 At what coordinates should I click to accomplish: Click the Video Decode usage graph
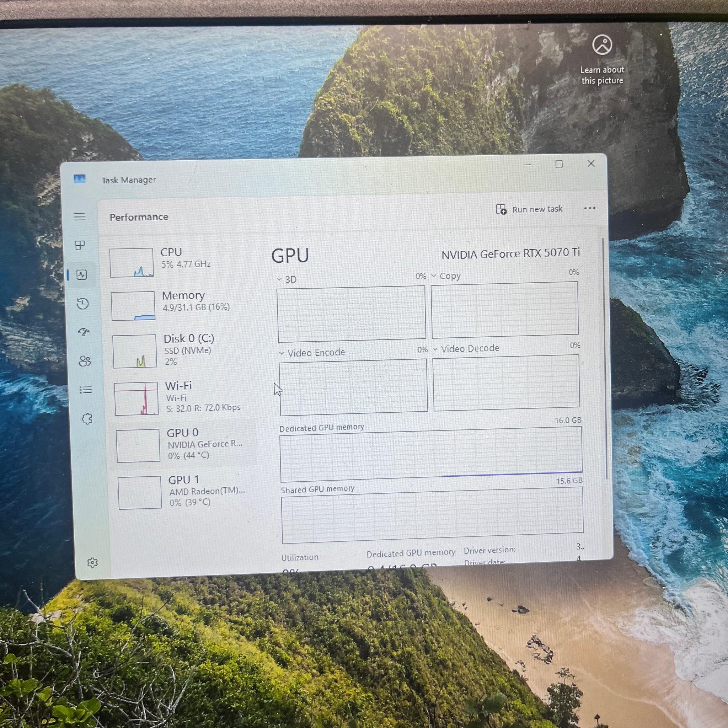point(506,383)
